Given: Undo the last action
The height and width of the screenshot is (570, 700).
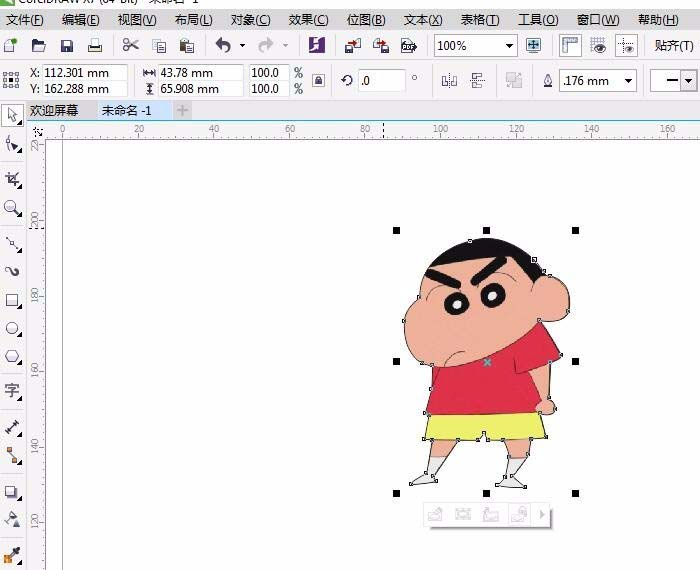Looking at the screenshot, I should (224, 45).
